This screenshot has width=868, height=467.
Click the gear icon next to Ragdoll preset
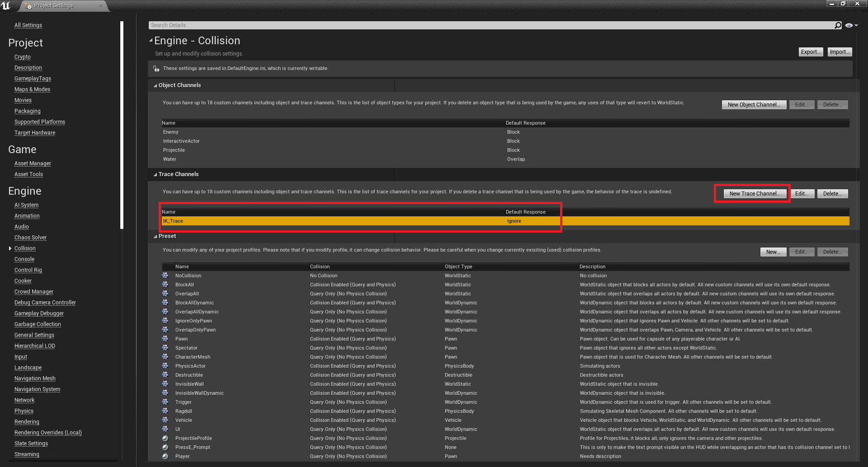[x=165, y=411]
